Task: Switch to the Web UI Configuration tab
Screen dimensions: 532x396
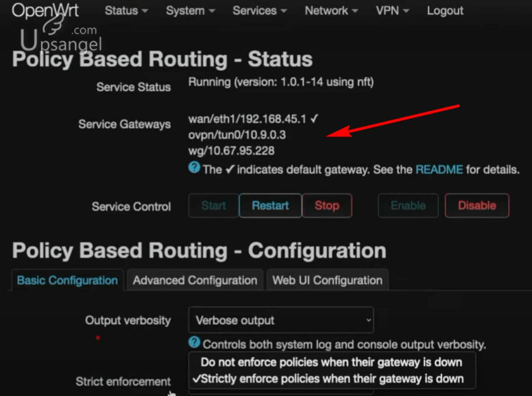Action: click(x=327, y=280)
